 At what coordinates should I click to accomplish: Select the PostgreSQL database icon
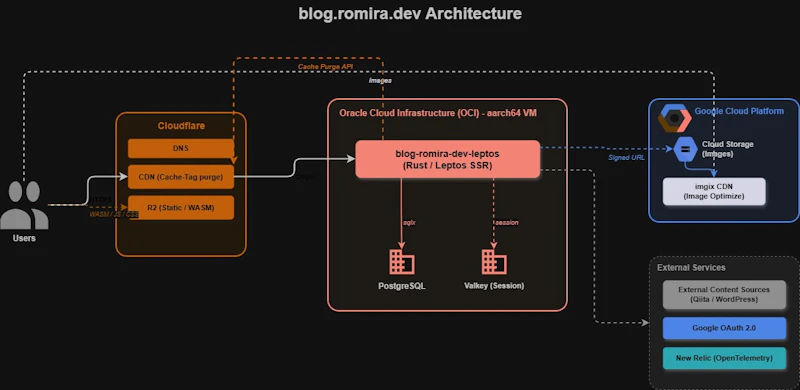pyautogui.click(x=402, y=262)
